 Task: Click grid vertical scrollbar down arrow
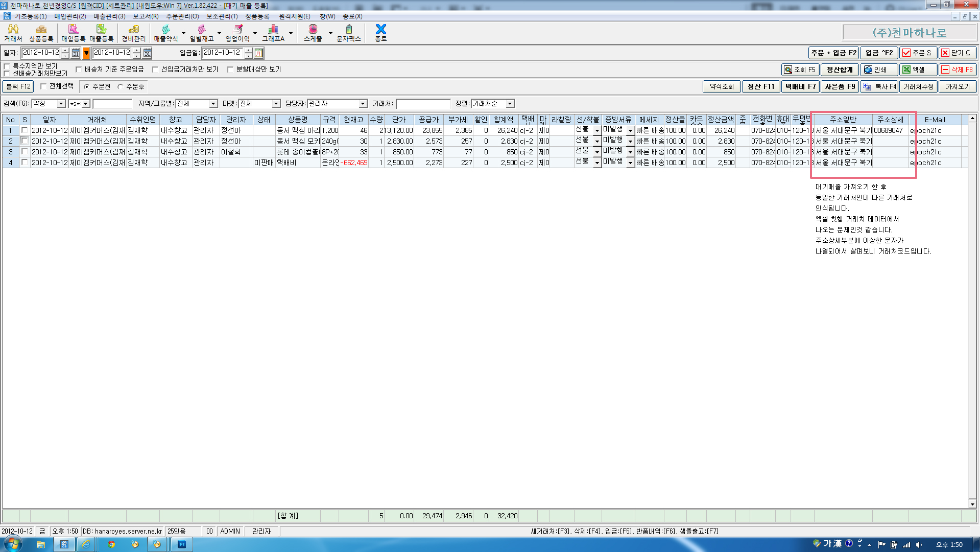click(x=972, y=504)
